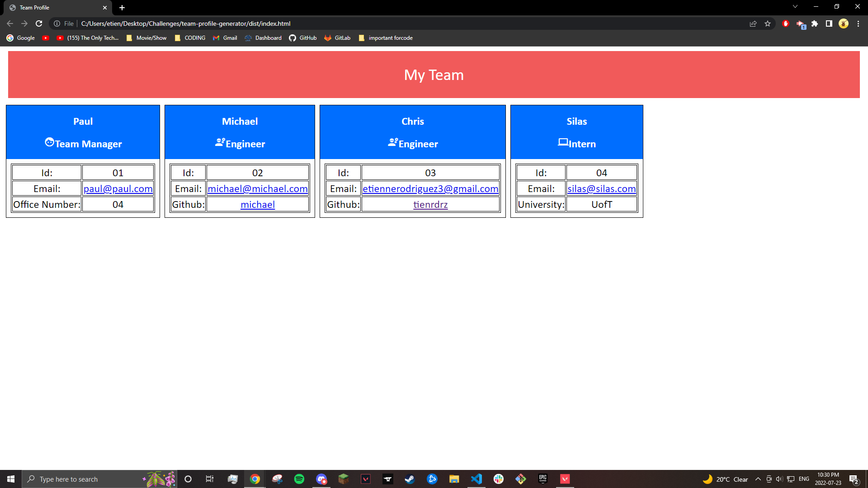This screenshot has width=868, height=488.
Task: Open Discord from the taskbar
Action: [x=322, y=479]
